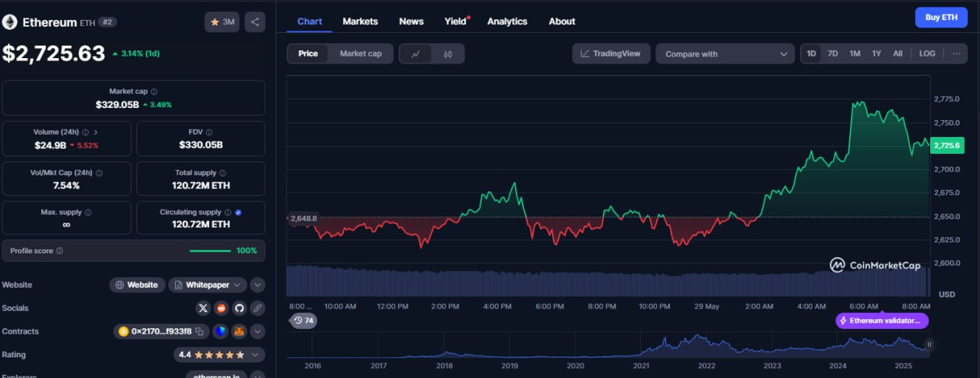Click the Buy ETH button

[x=941, y=17]
